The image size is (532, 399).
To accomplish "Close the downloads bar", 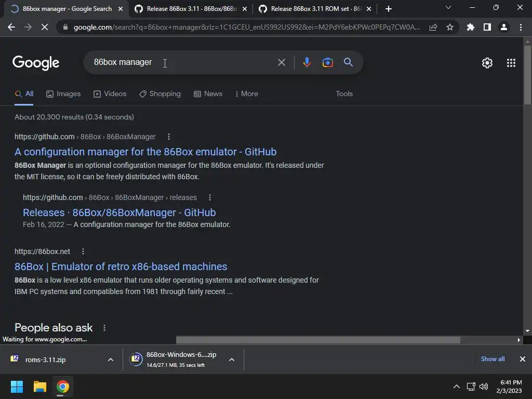I will click(523, 359).
